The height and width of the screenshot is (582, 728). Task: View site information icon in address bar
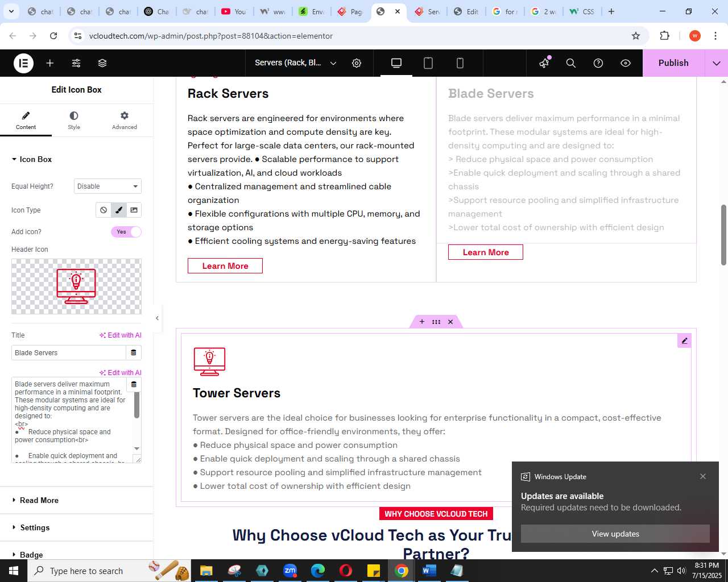click(x=78, y=36)
